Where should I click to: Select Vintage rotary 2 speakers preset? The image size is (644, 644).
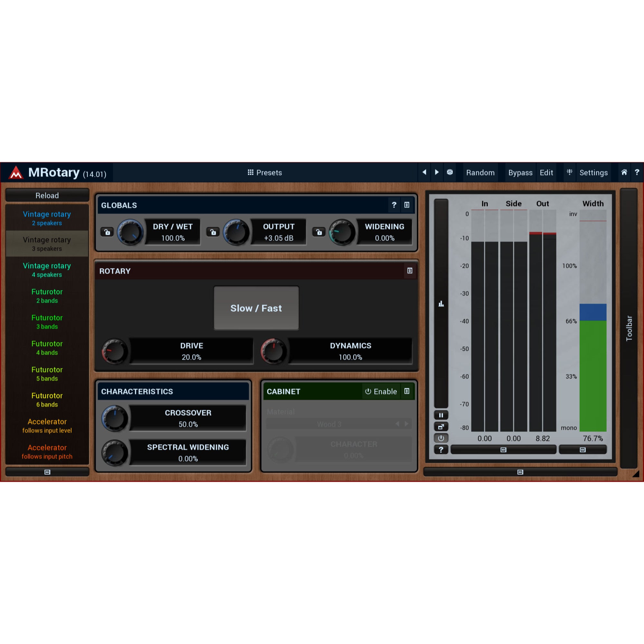[x=47, y=218]
